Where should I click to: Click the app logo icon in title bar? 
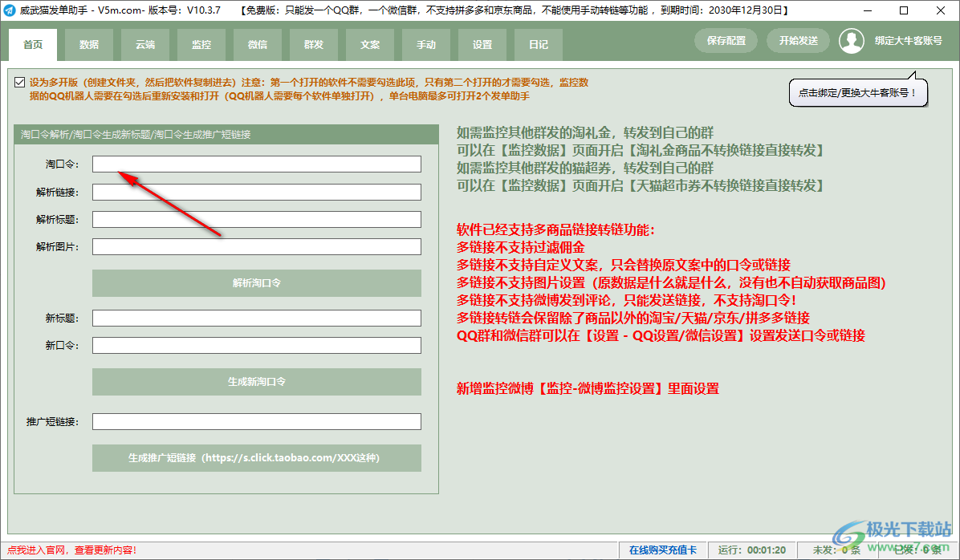coord(9,10)
